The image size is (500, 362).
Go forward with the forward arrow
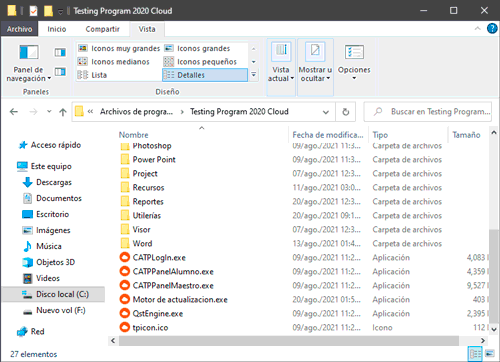pos(33,112)
